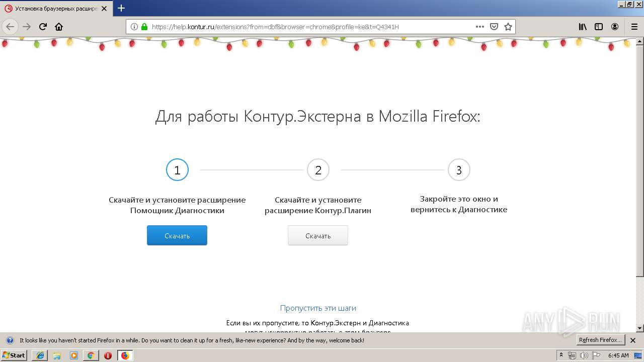644x362 pixels.
Task: Close the Установка браузерных расширений tab
Action: coord(104,9)
